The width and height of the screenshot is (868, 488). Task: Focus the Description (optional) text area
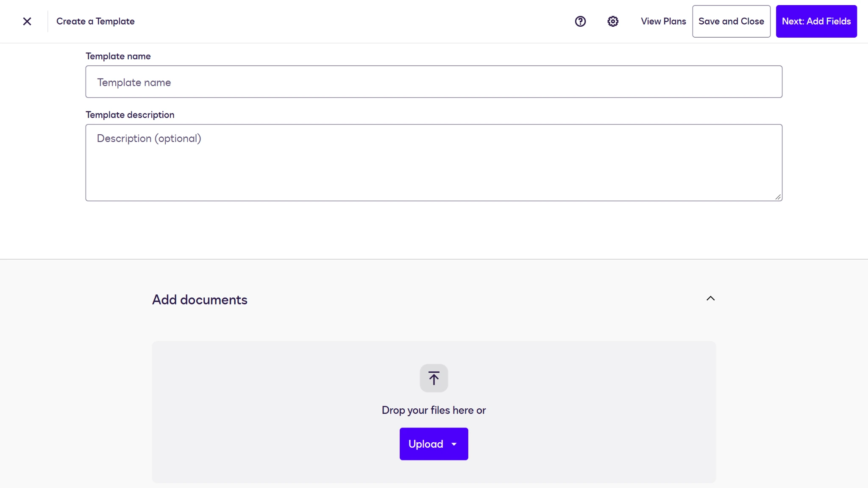click(434, 163)
